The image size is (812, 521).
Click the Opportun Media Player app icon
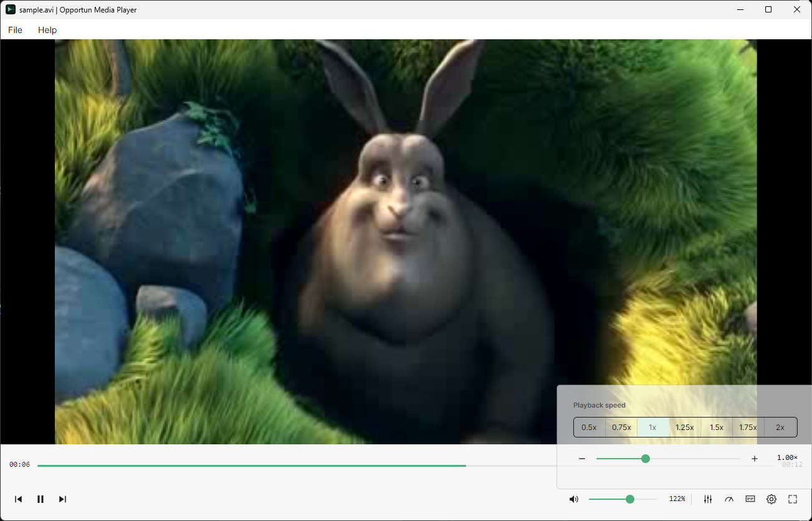[x=11, y=9]
